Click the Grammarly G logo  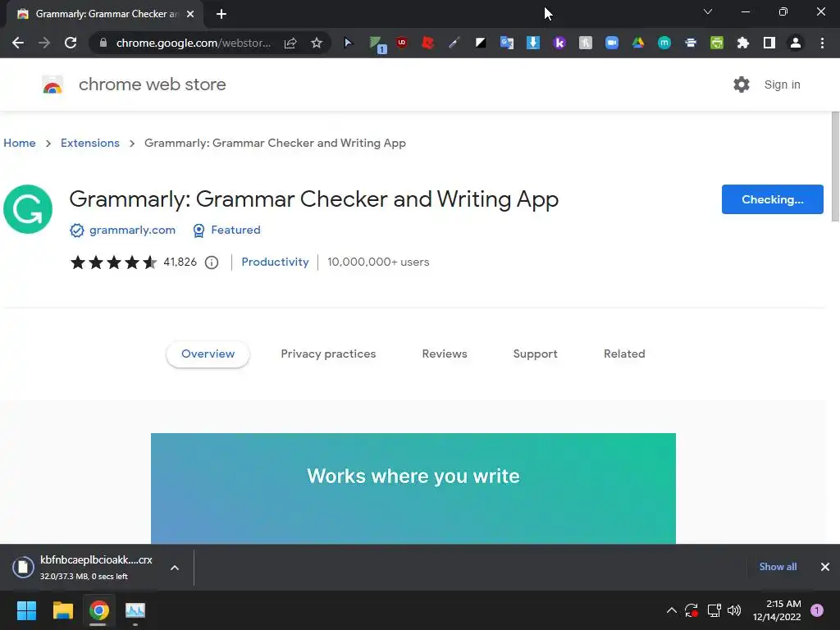click(x=28, y=209)
